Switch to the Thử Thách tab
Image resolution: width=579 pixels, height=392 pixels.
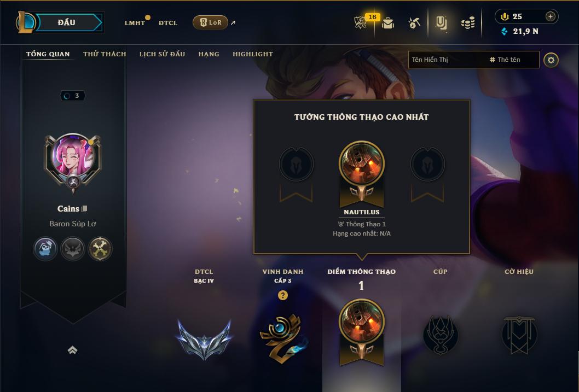point(105,54)
